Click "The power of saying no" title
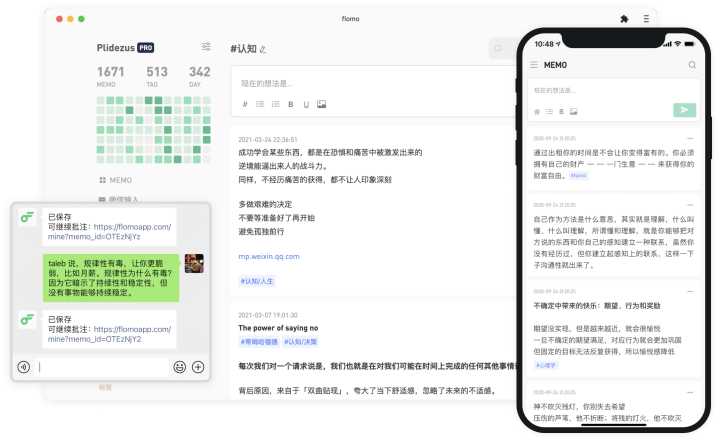The height and width of the screenshot is (441, 720). point(278,328)
